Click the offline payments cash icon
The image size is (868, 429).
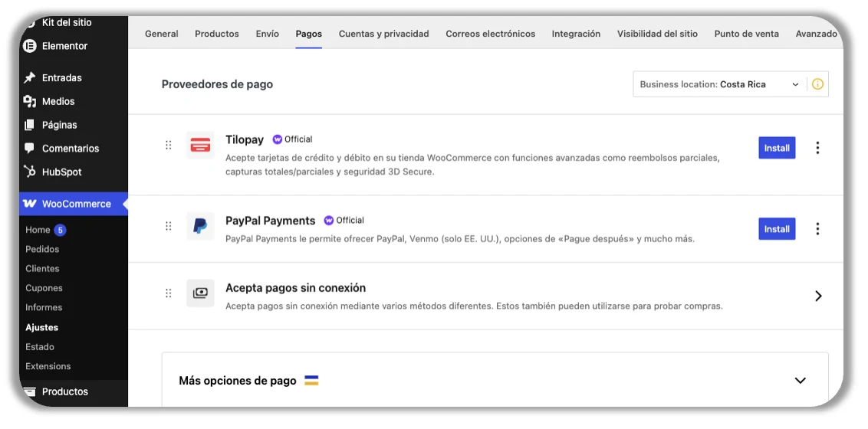pyautogui.click(x=200, y=293)
